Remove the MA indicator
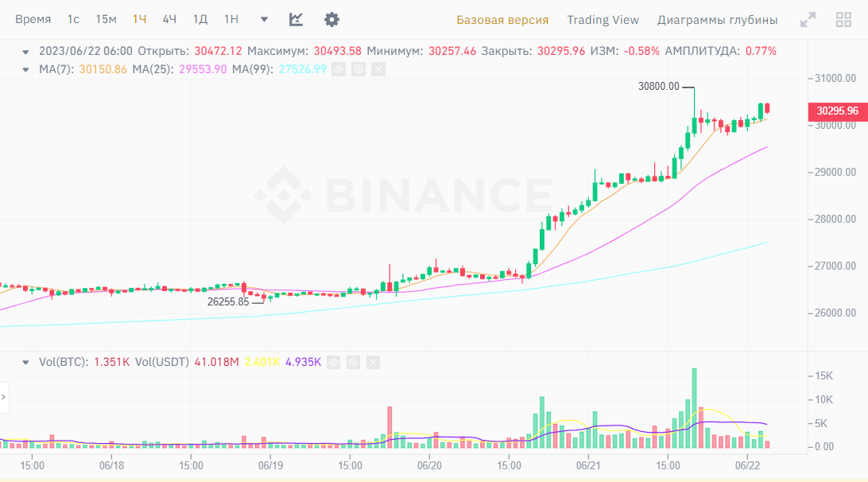Screen dimensions: 868x482 coord(378,69)
